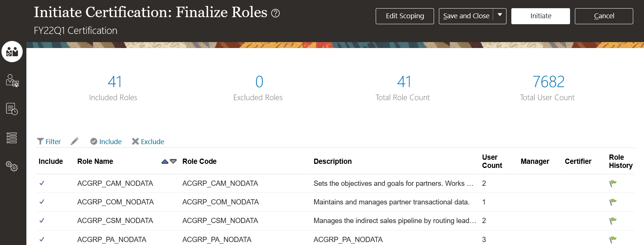Sort Role Name column ascending
Image resolution: width=644 pixels, height=245 pixels.
coord(165,162)
